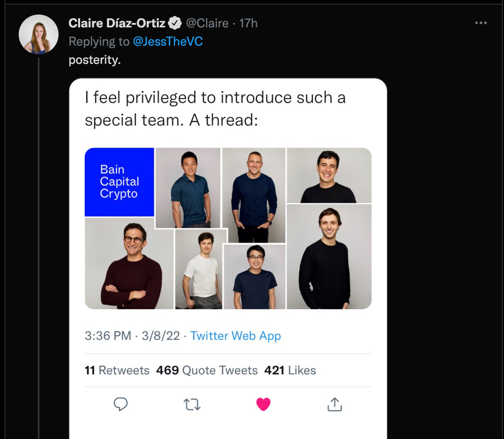Click the Claire Díaz-Ortiz display name
This screenshot has width=504, height=439.
coord(117,23)
